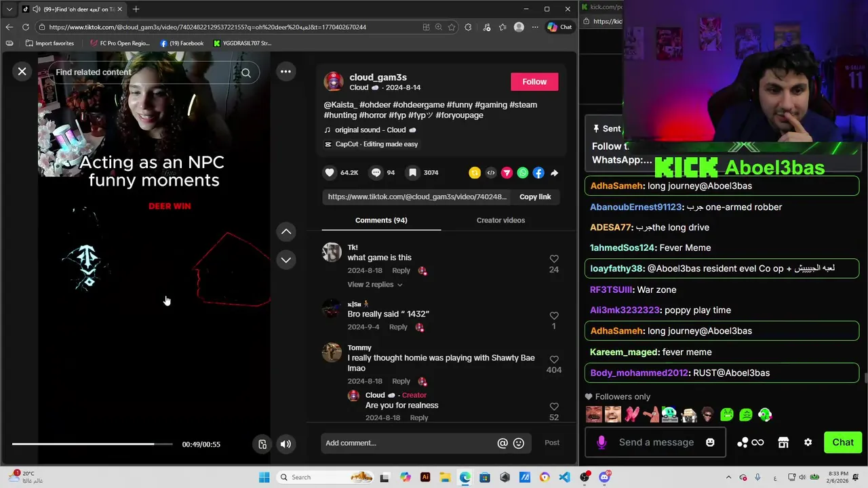Reply to Tommy's comment
This screenshot has width=868, height=488.
pyautogui.click(x=401, y=382)
